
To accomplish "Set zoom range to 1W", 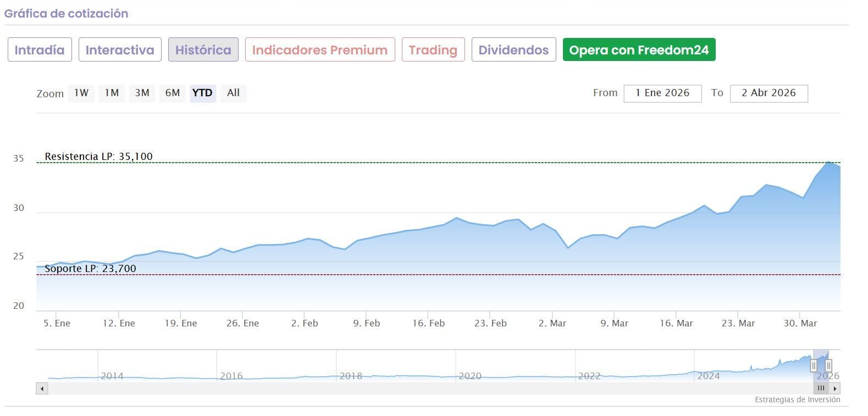I will click(81, 93).
